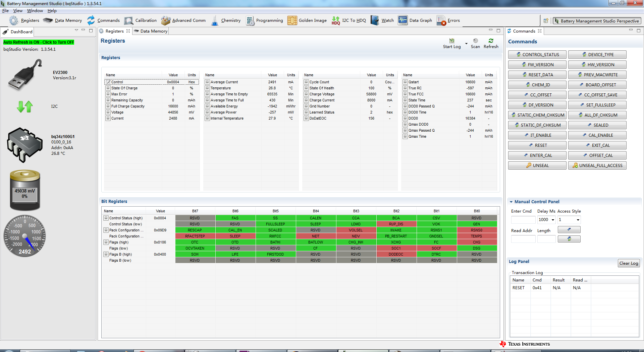Open the Window menu
644x352 pixels.
point(35,11)
